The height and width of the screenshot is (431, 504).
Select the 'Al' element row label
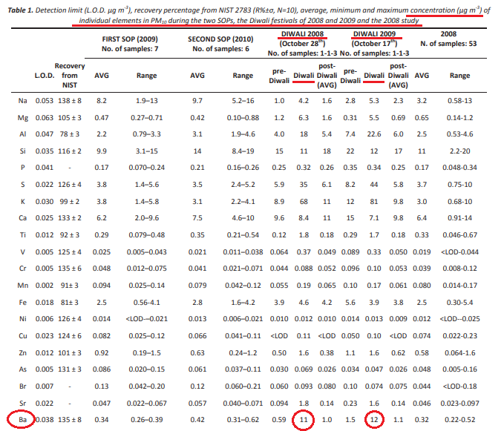[x=22, y=134]
